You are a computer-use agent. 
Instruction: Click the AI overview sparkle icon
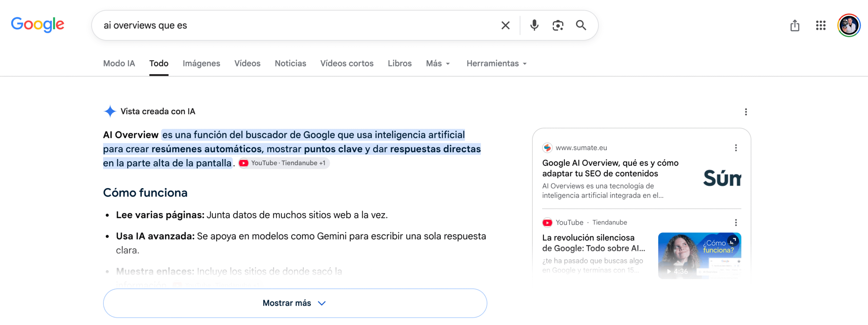pos(110,111)
